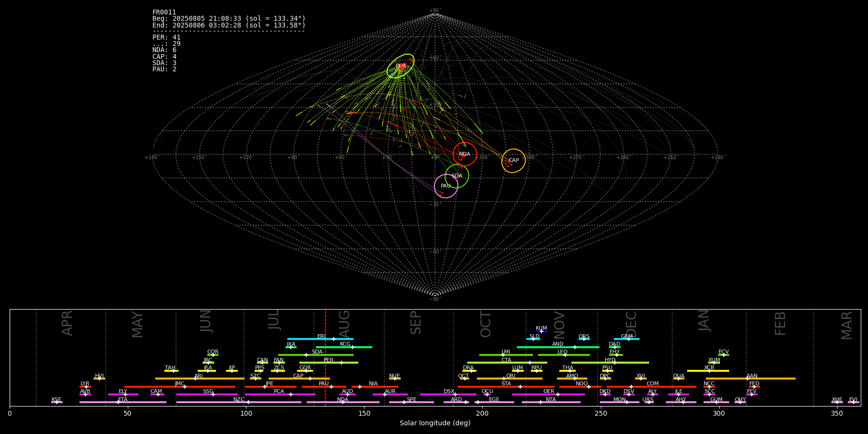
Task: Select the QUA shower bar
Action: click(x=678, y=379)
